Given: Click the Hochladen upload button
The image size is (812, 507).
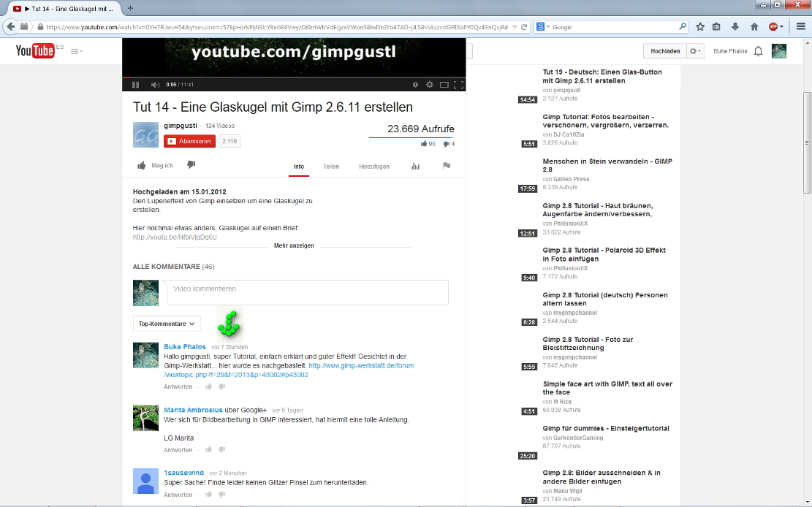Looking at the screenshot, I should pyautogui.click(x=664, y=51).
